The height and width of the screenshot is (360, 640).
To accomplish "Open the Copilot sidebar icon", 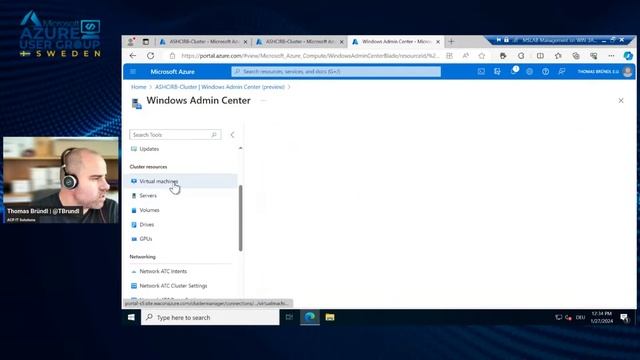I will (x=628, y=56).
